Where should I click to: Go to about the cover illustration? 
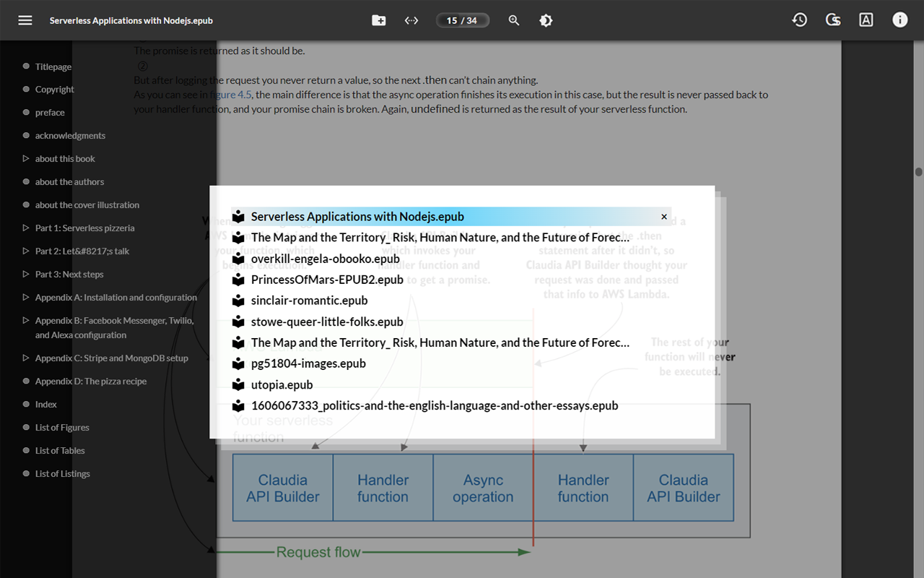click(x=87, y=205)
